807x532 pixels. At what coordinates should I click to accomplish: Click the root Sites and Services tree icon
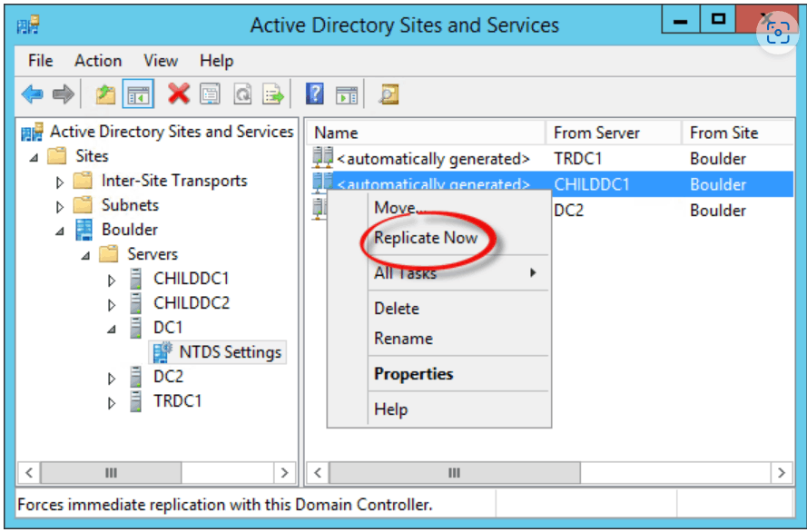(32, 133)
